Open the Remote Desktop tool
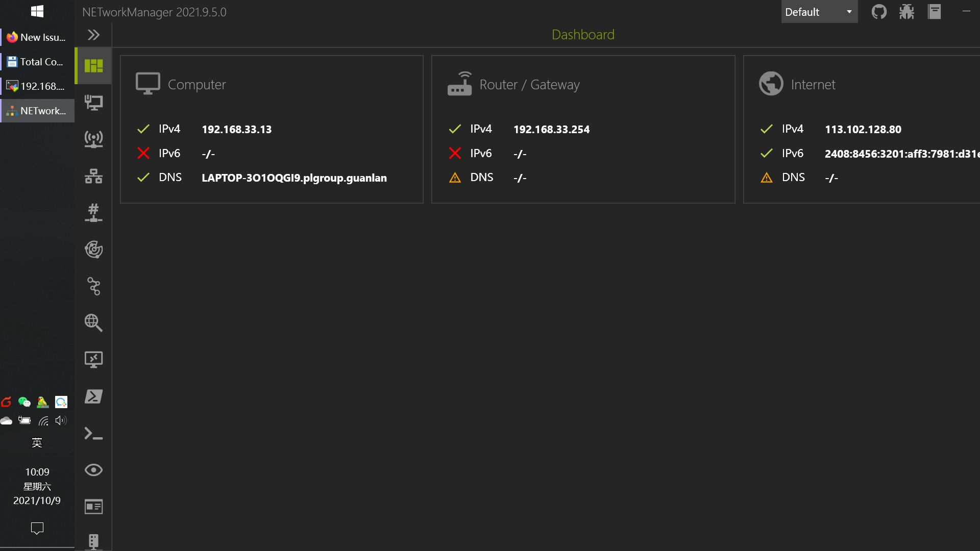Screen dimensions: 980x551 (x=93, y=360)
